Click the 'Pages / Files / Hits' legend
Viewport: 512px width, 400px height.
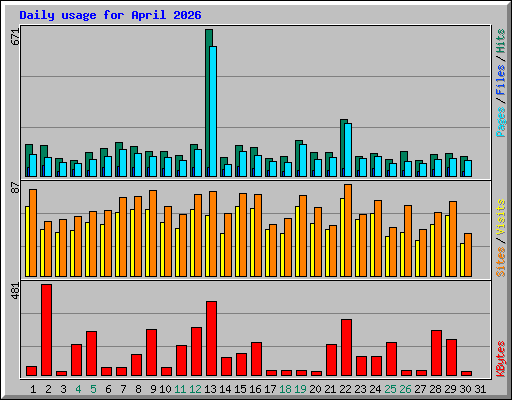(501, 83)
